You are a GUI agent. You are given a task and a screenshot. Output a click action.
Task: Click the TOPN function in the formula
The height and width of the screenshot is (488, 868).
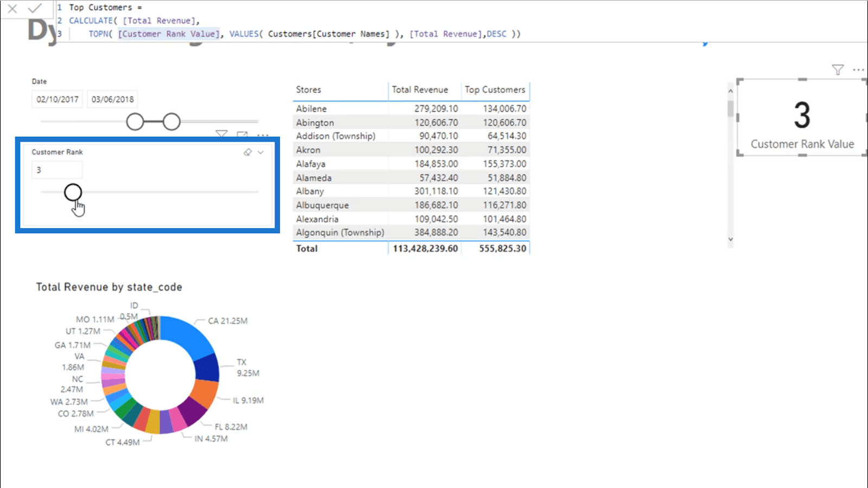tap(98, 34)
